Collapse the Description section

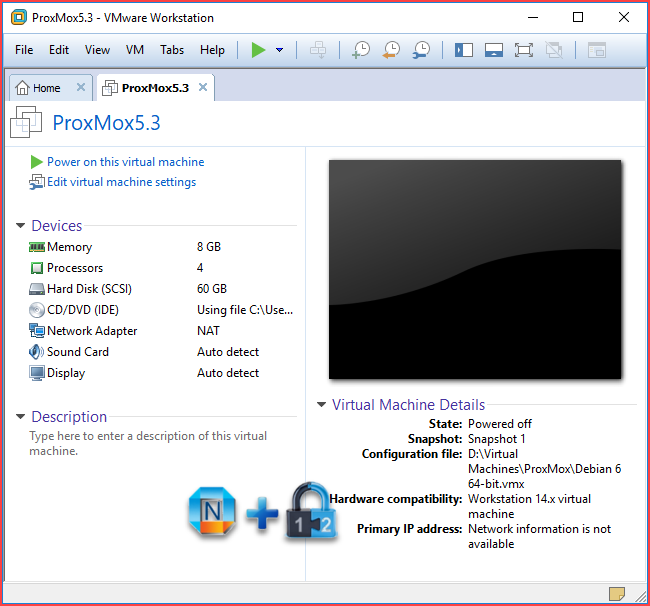[x=20, y=417]
